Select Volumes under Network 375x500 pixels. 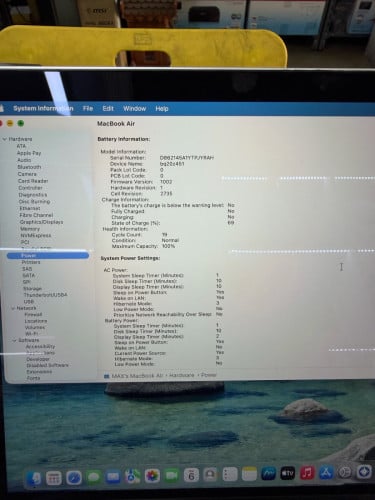[x=35, y=327]
